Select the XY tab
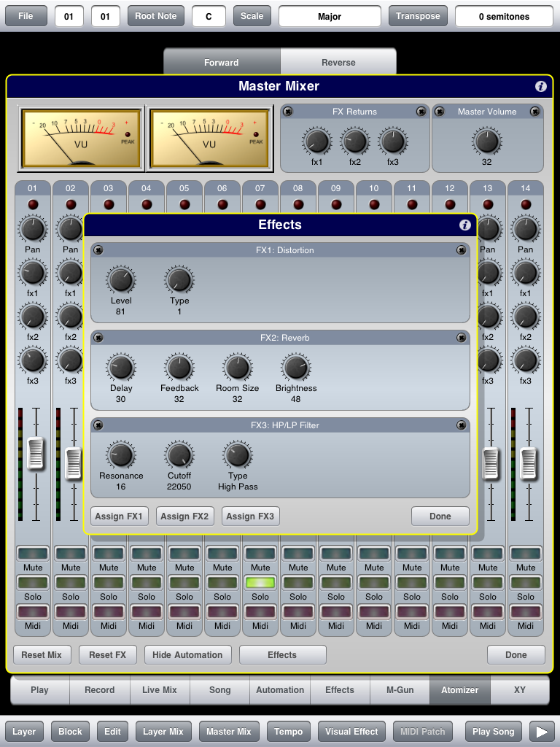Viewport: 560px width, 747px height. click(x=519, y=689)
